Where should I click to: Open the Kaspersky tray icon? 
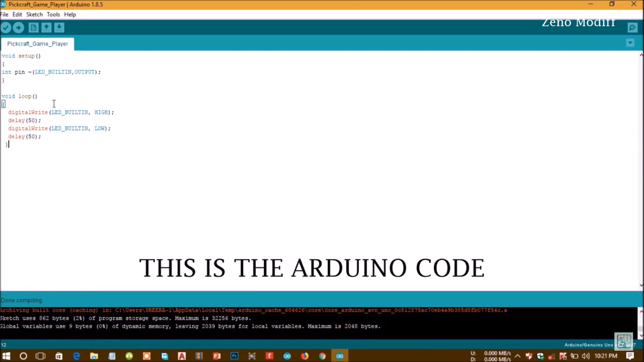pyautogui.click(x=563, y=356)
